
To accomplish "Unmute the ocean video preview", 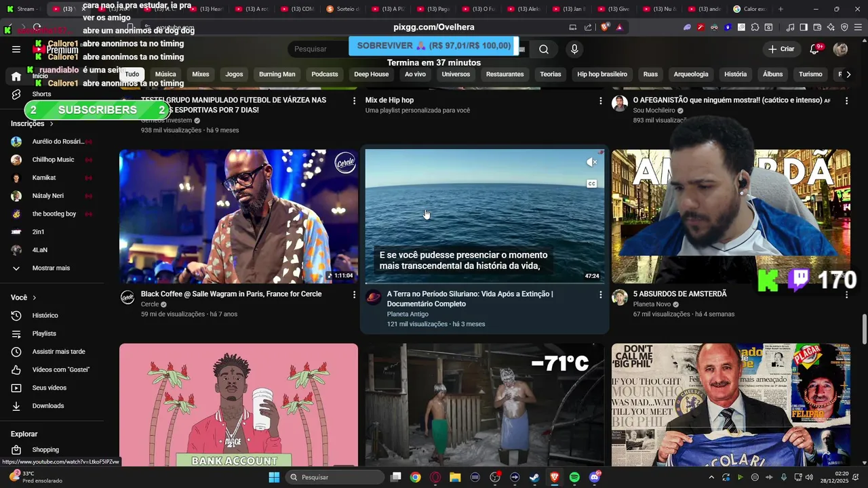I will coord(591,162).
